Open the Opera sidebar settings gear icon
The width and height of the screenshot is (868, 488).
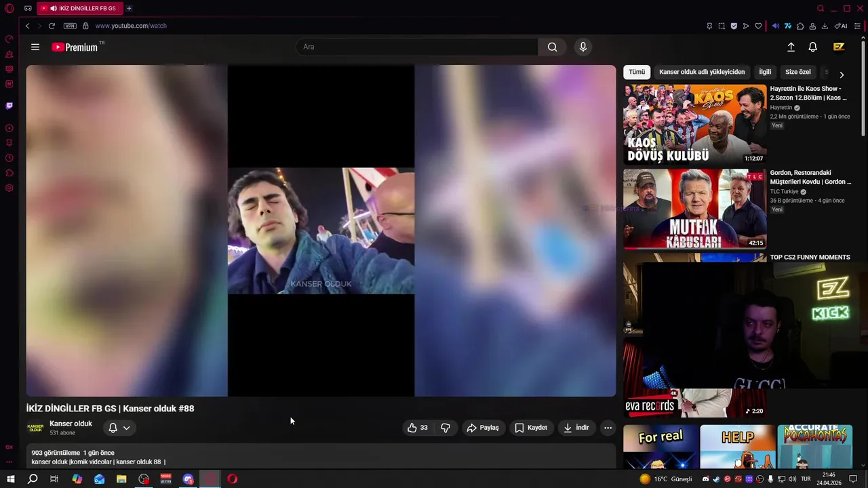pyautogui.click(x=9, y=188)
